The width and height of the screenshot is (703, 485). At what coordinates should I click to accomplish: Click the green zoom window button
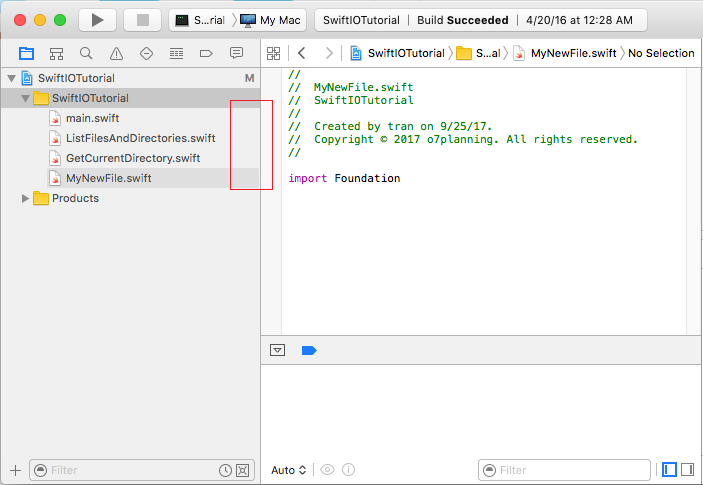tap(60, 20)
